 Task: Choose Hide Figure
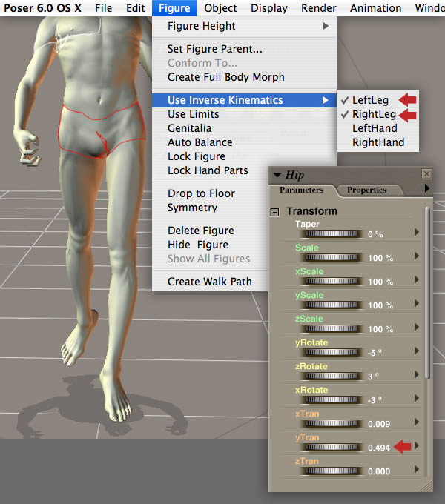(211, 245)
